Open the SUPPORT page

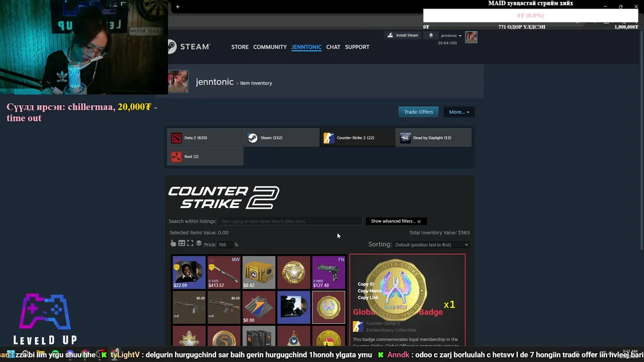[x=357, y=47]
